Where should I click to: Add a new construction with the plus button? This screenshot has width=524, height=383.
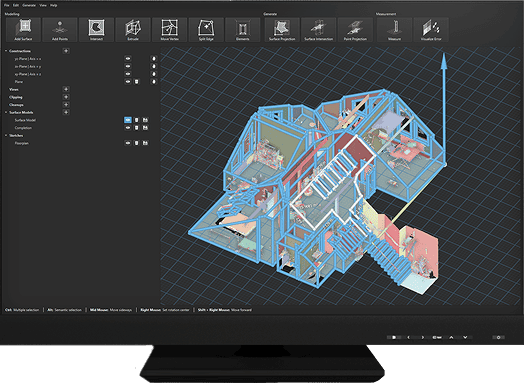tap(66, 51)
